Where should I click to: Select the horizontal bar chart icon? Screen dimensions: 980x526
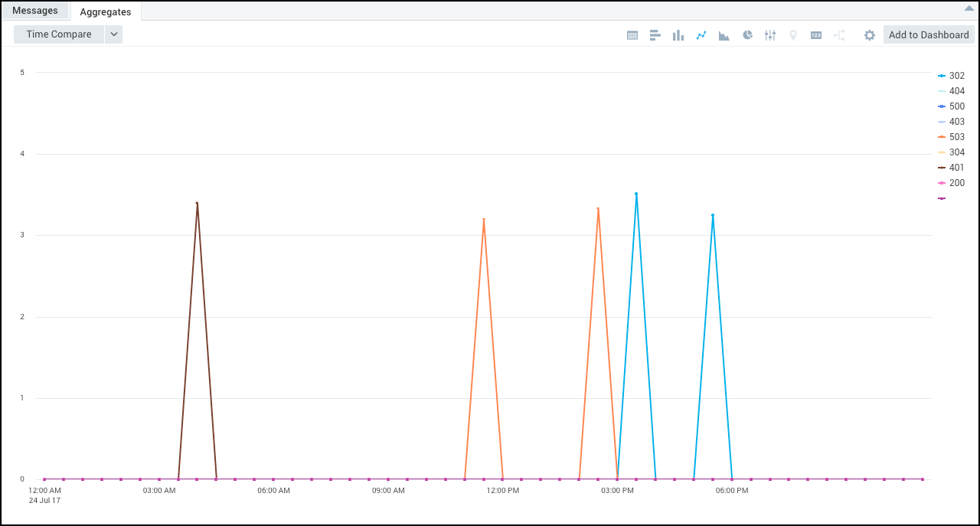655,35
